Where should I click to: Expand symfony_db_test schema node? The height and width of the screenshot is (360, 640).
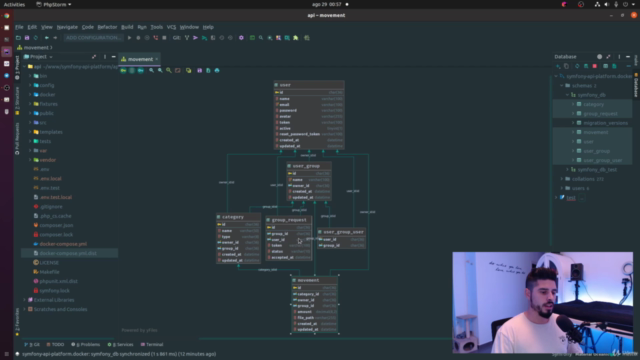(x=567, y=169)
